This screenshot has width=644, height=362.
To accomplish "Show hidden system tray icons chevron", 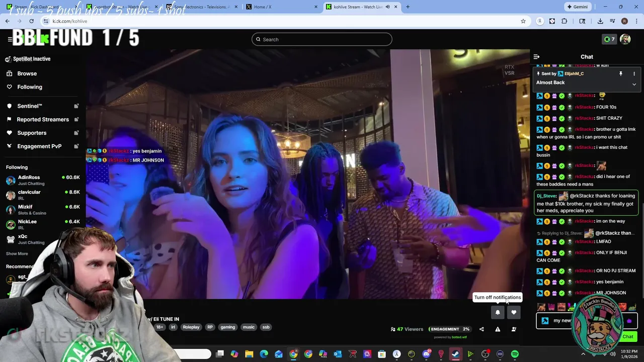I will (584, 354).
